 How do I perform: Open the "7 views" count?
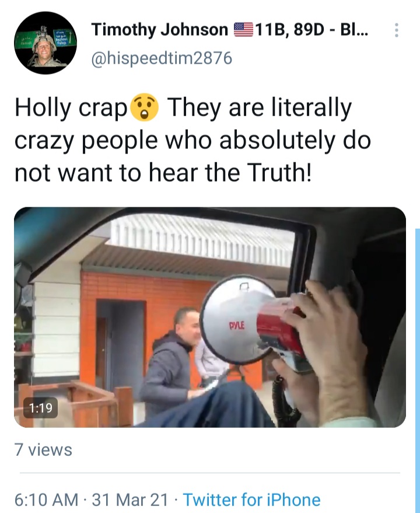pyautogui.click(x=43, y=449)
